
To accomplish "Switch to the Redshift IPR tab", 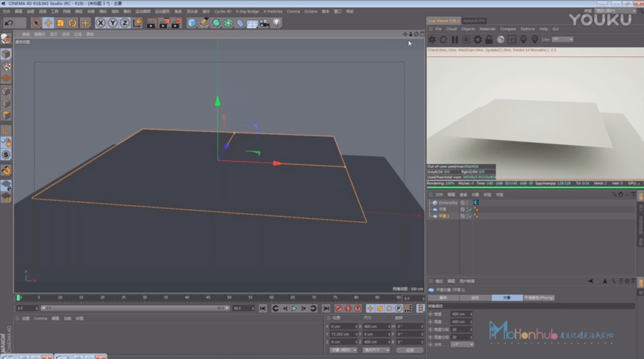I will click(473, 21).
